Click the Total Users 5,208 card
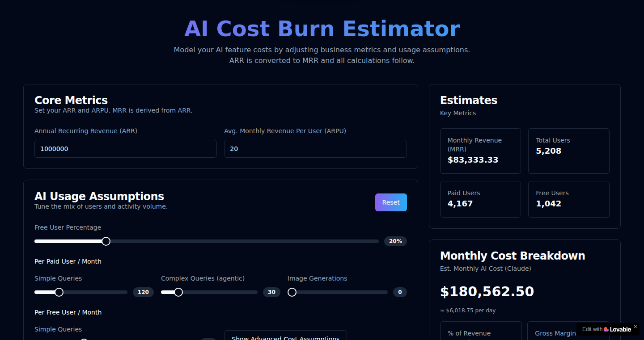The width and height of the screenshot is (644, 340). point(569,151)
